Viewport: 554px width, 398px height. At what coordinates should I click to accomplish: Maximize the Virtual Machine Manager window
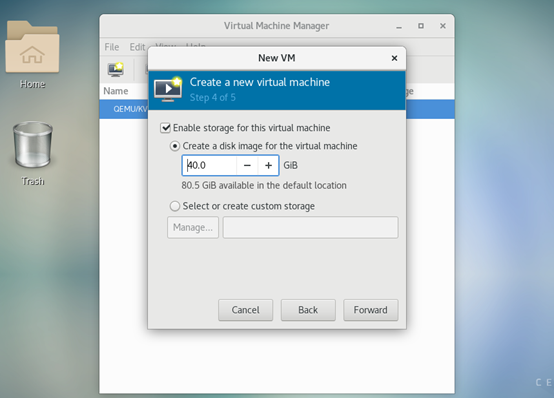tap(421, 26)
